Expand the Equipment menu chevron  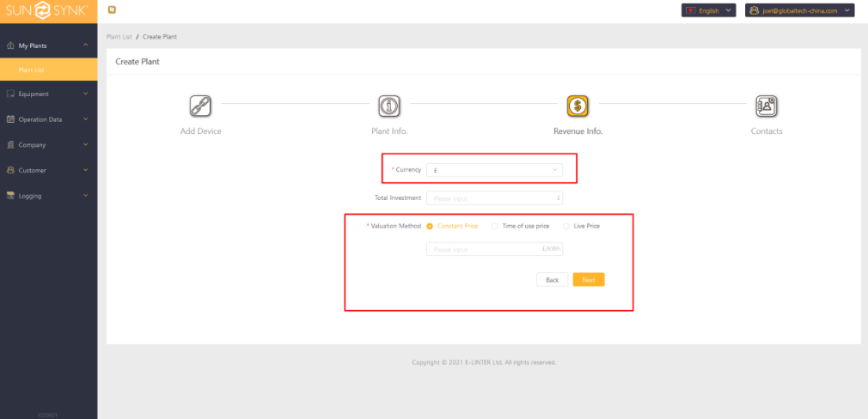pos(85,94)
